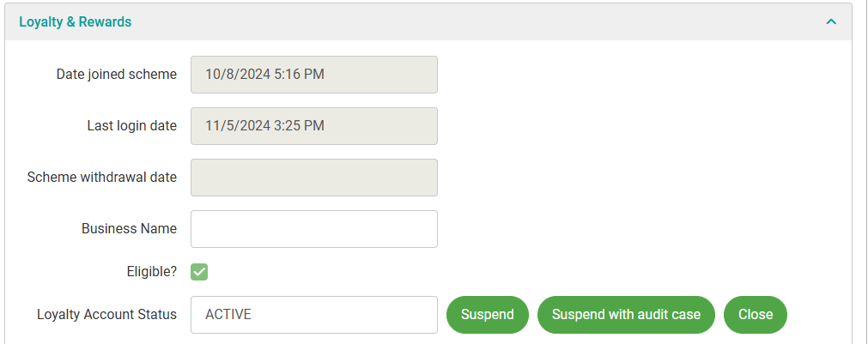868x344 pixels.
Task: Toggle the Eligible? checkbox
Action: click(x=199, y=272)
